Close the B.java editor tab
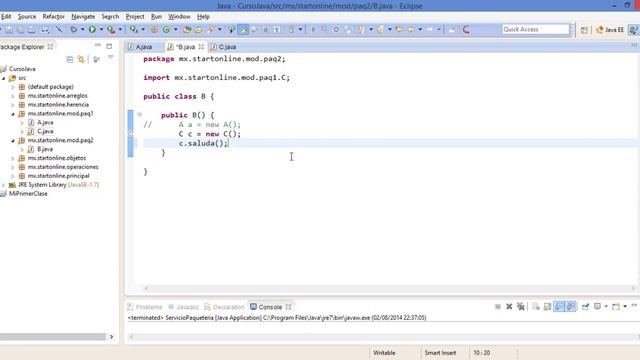Screen dimensions: 640x360 point(201,47)
